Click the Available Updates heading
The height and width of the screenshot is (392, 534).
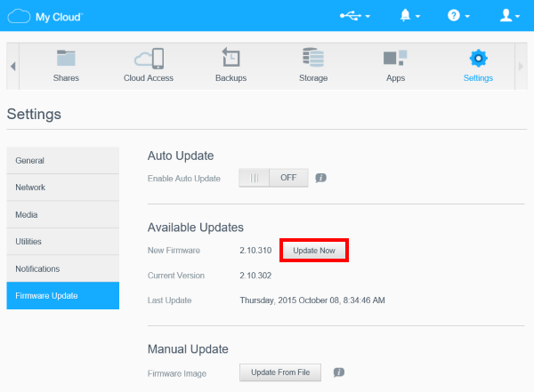(x=196, y=228)
